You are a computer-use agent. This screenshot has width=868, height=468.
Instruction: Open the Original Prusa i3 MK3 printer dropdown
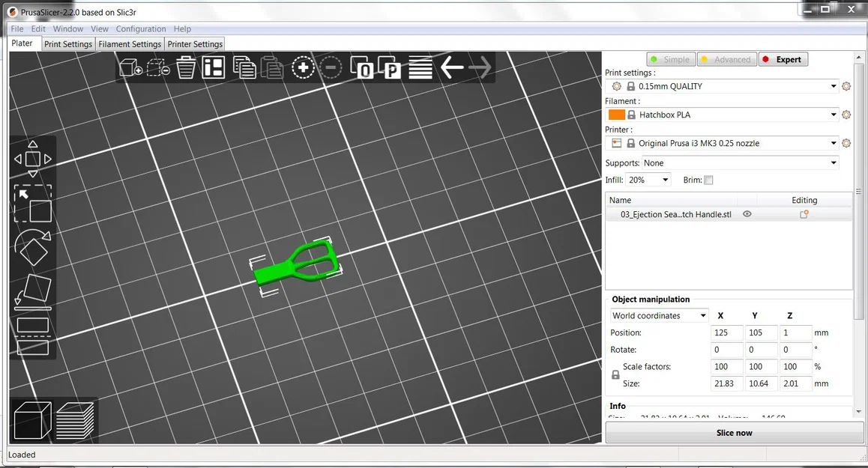coord(722,143)
